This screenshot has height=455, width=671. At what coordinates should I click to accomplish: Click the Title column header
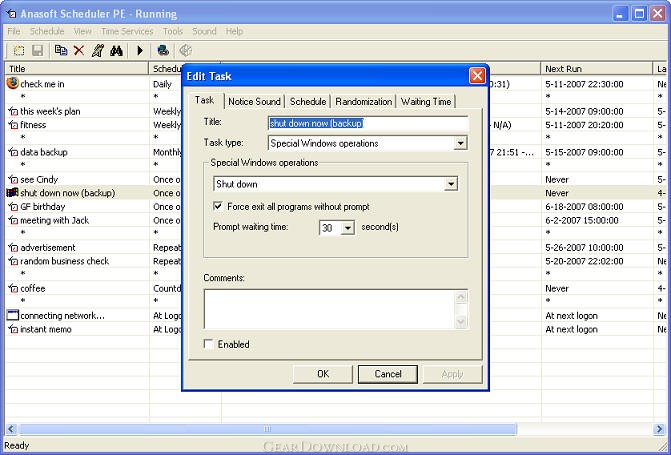77,68
